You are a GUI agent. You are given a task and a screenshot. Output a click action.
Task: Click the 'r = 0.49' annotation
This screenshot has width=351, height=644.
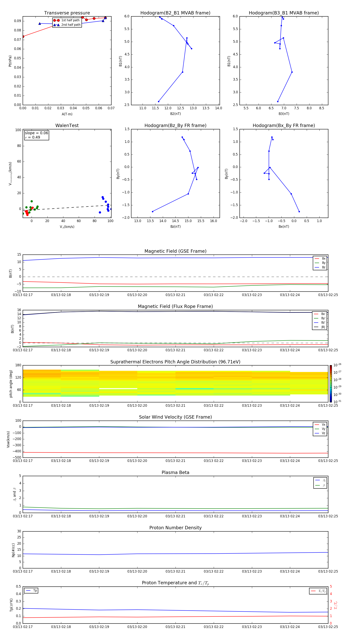33,137
